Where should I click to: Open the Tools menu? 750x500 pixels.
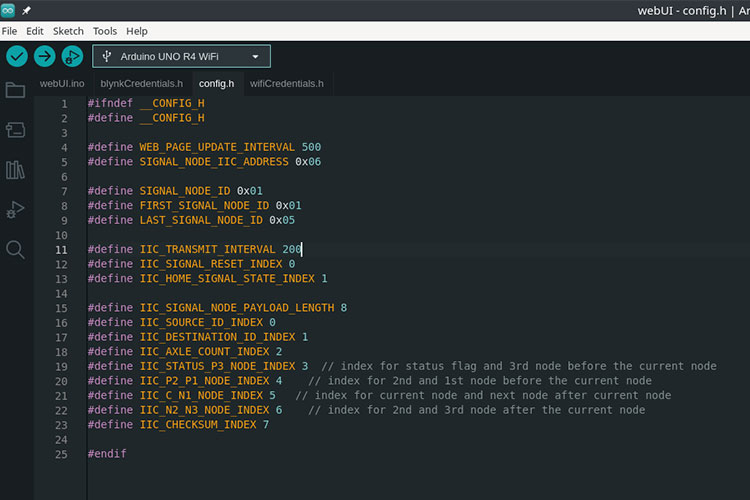(x=105, y=31)
